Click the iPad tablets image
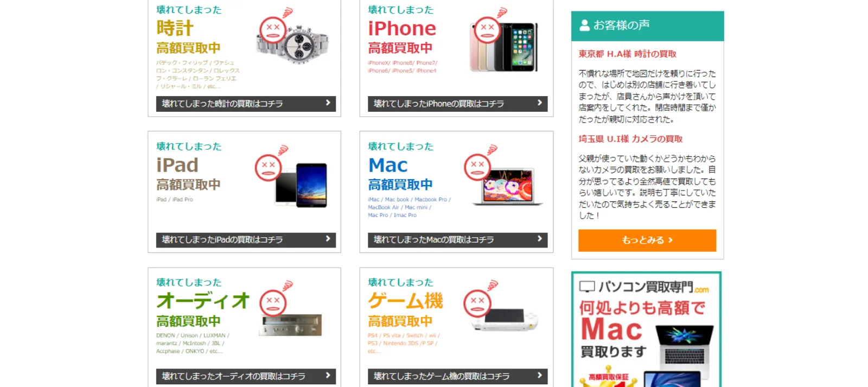868x387 pixels. coord(302,185)
